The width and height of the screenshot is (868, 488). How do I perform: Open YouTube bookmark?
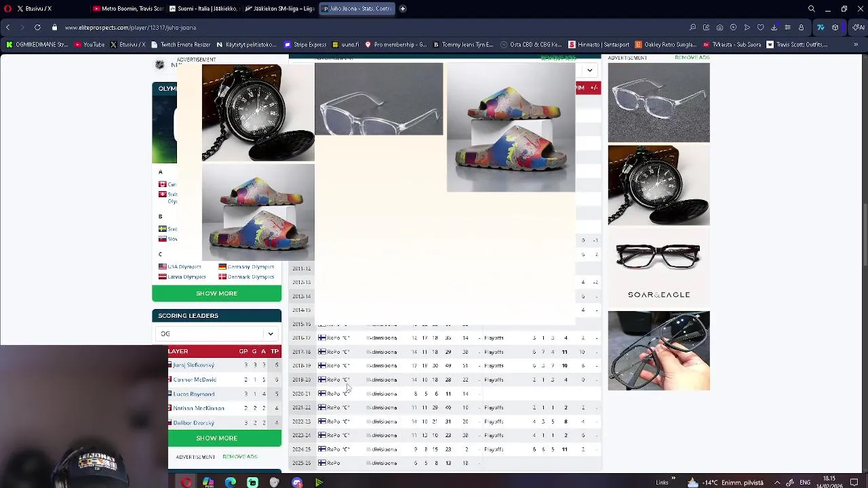pos(90,45)
